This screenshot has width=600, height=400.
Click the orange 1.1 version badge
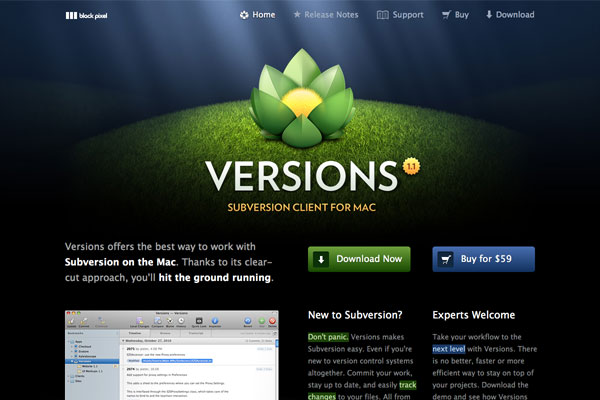coord(411,166)
